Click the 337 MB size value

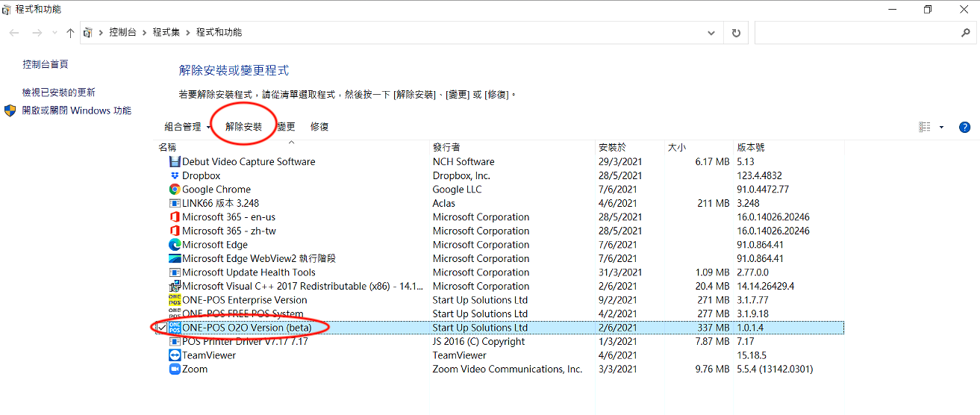(712, 328)
